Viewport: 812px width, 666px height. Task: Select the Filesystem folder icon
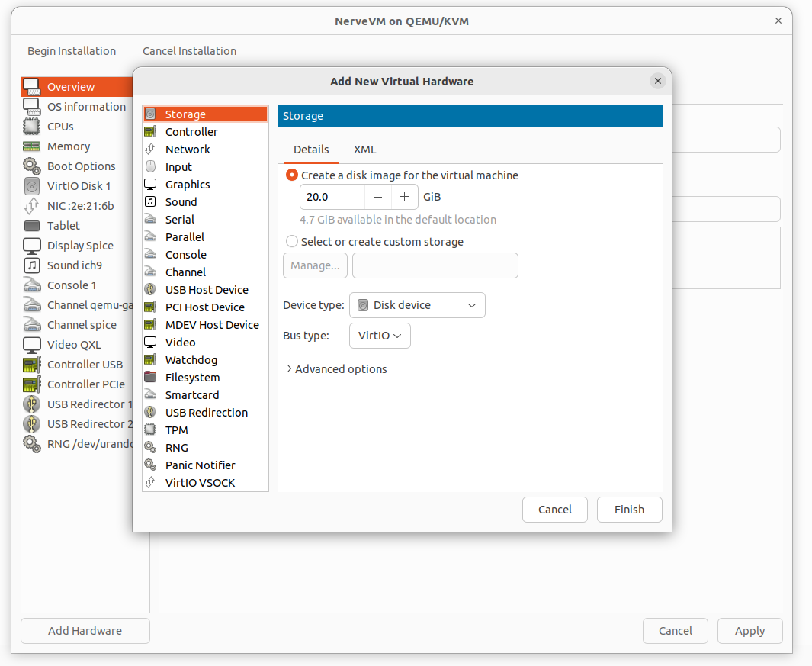coord(150,378)
